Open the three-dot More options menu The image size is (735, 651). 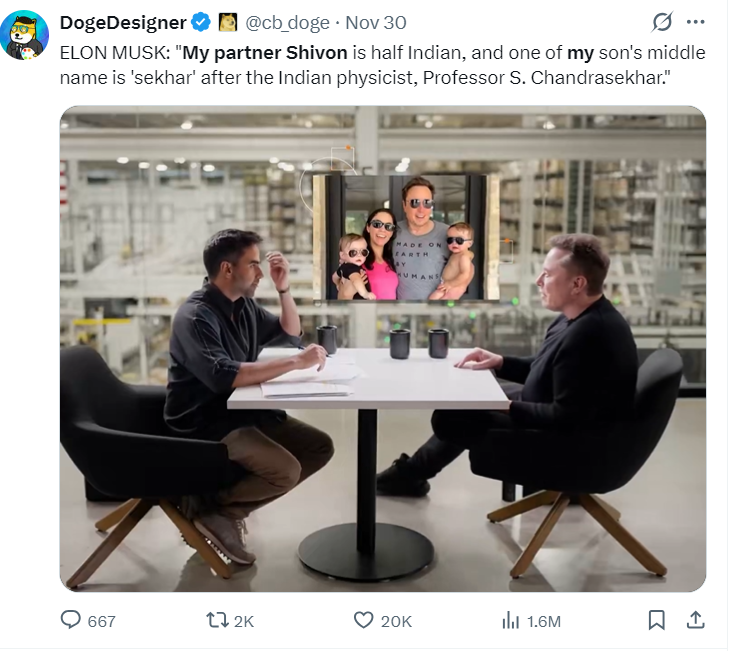[697, 22]
